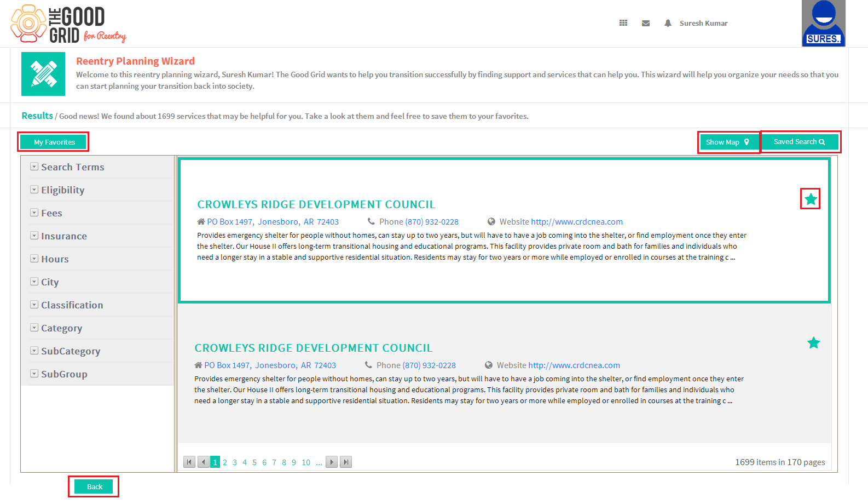Go to results page 3
The height and width of the screenshot is (504, 868).
click(x=235, y=462)
